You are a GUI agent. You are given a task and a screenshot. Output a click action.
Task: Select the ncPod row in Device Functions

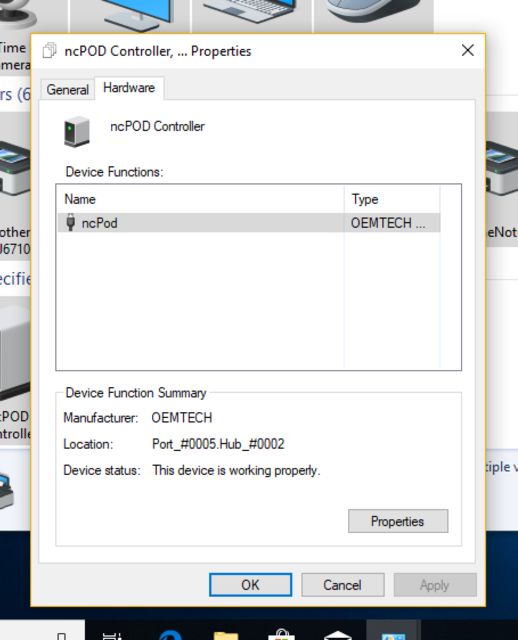pos(249,223)
